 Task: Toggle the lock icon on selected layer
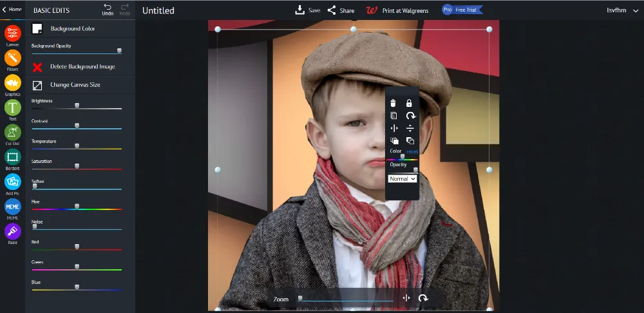[409, 103]
